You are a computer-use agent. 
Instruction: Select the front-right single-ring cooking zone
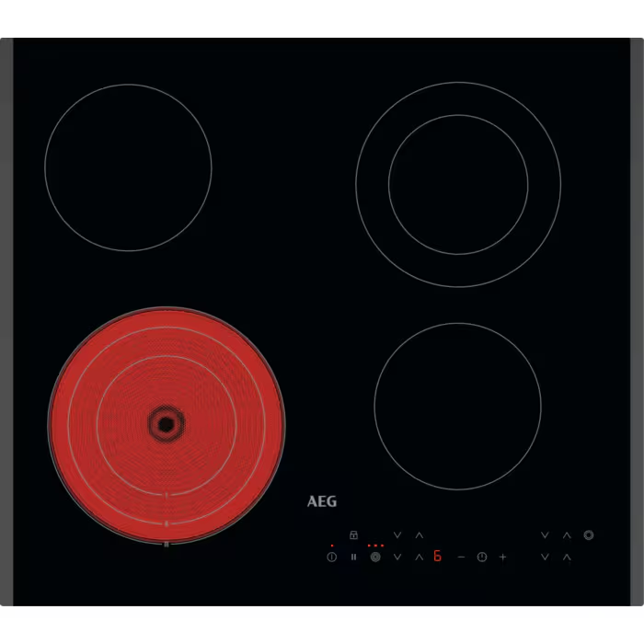click(x=457, y=406)
